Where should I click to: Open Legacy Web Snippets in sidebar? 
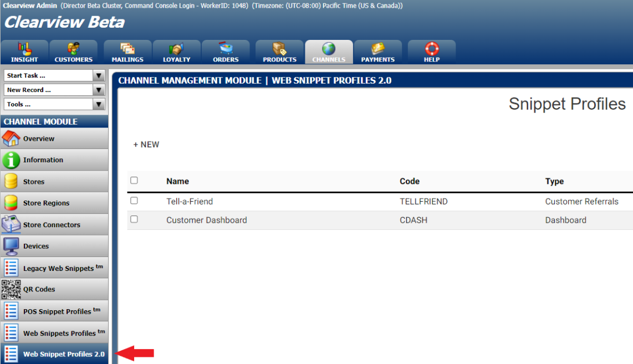[58, 268]
